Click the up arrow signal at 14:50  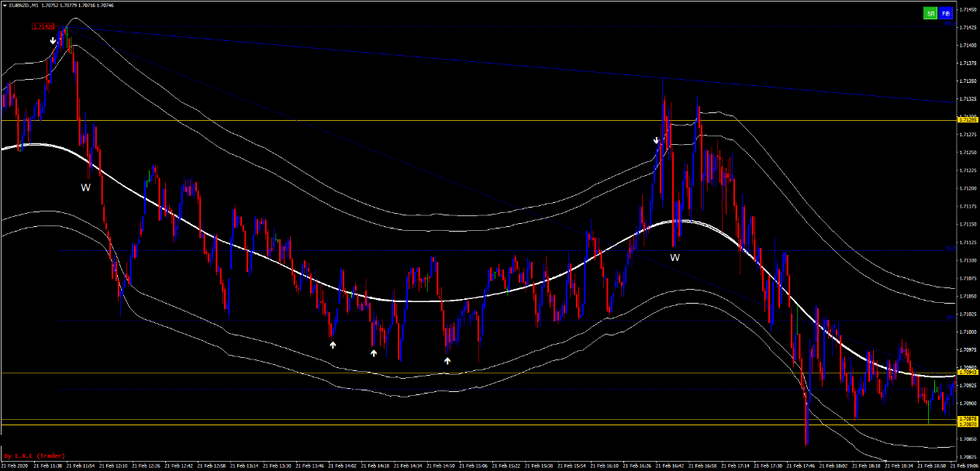pyautogui.click(x=447, y=360)
